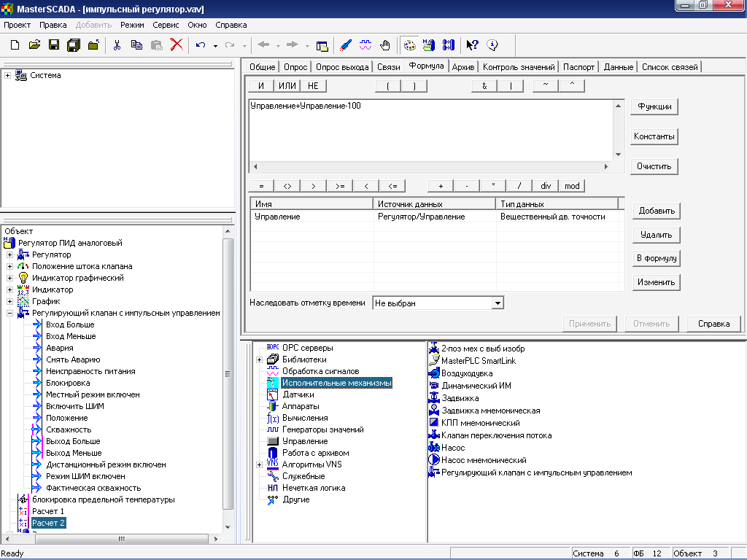Select КПП мнемонический element

tap(480, 423)
